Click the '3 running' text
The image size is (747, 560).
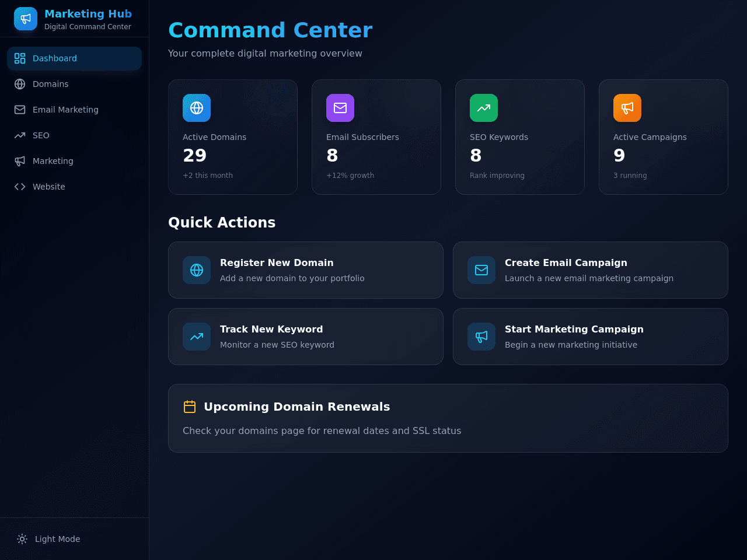click(x=630, y=176)
